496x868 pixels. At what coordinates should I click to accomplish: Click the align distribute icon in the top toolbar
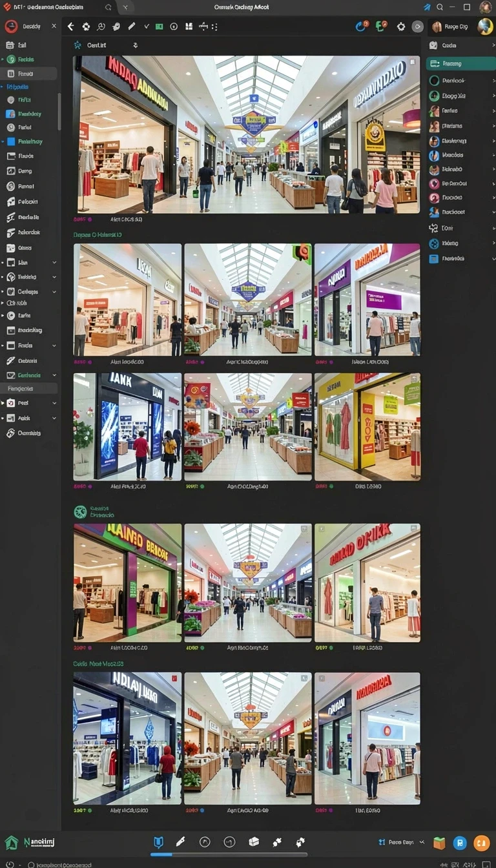tap(204, 26)
